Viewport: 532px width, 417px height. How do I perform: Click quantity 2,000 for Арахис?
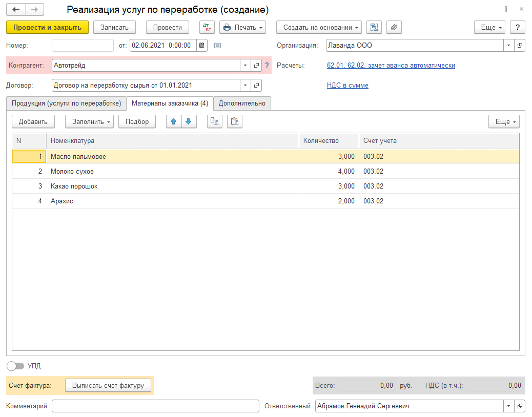click(x=346, y=201)
